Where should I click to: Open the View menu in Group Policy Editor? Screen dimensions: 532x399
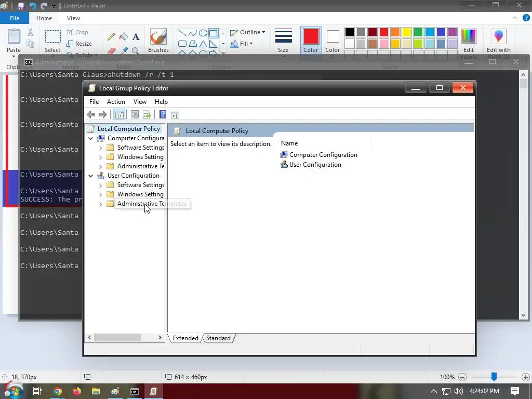coord(140,102)
